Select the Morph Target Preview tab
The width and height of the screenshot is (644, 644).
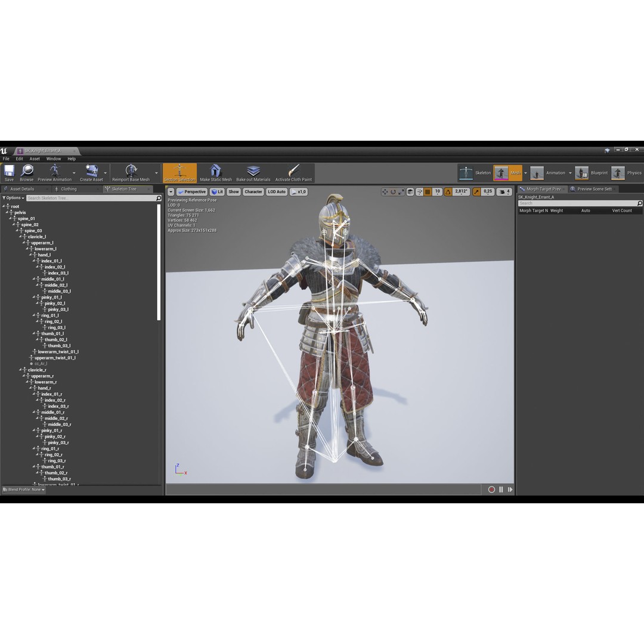pos(543,189)
